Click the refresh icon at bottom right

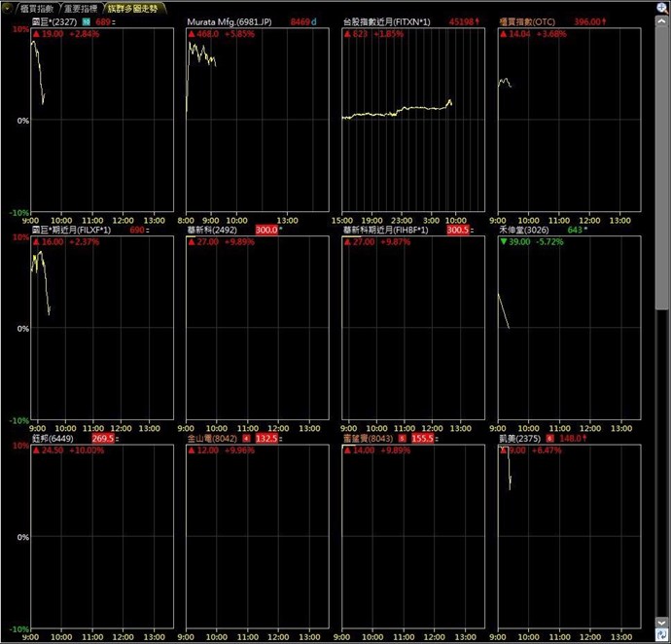(x=661, y=635)
